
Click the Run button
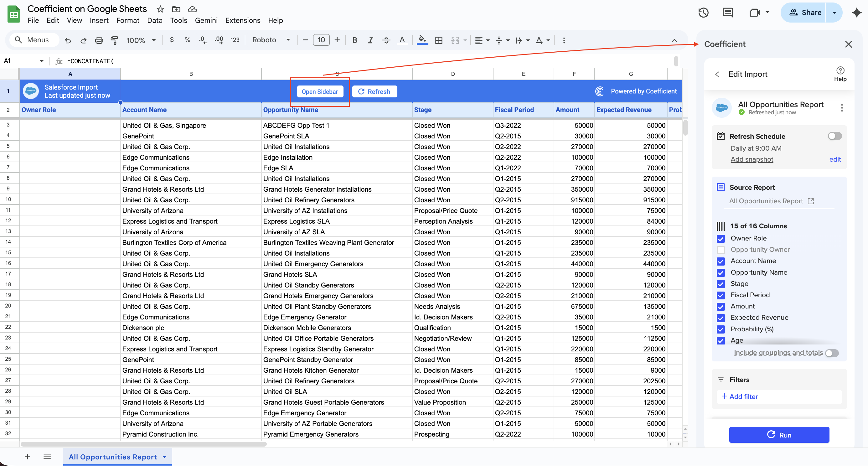pos(779,434)
